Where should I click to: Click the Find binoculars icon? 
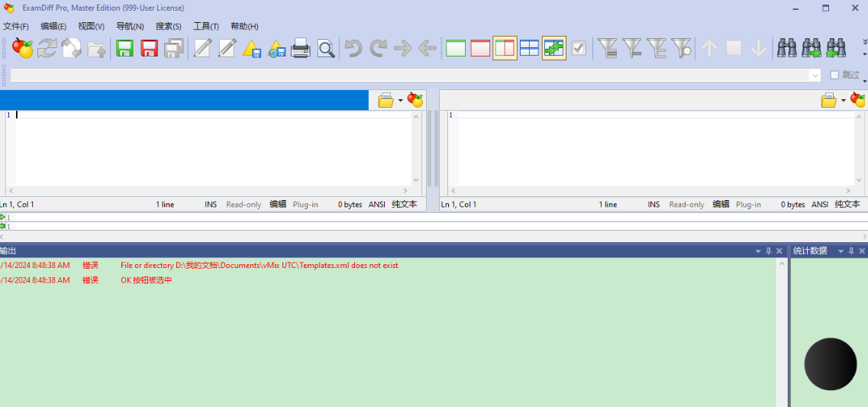click(x=786, y=49)
